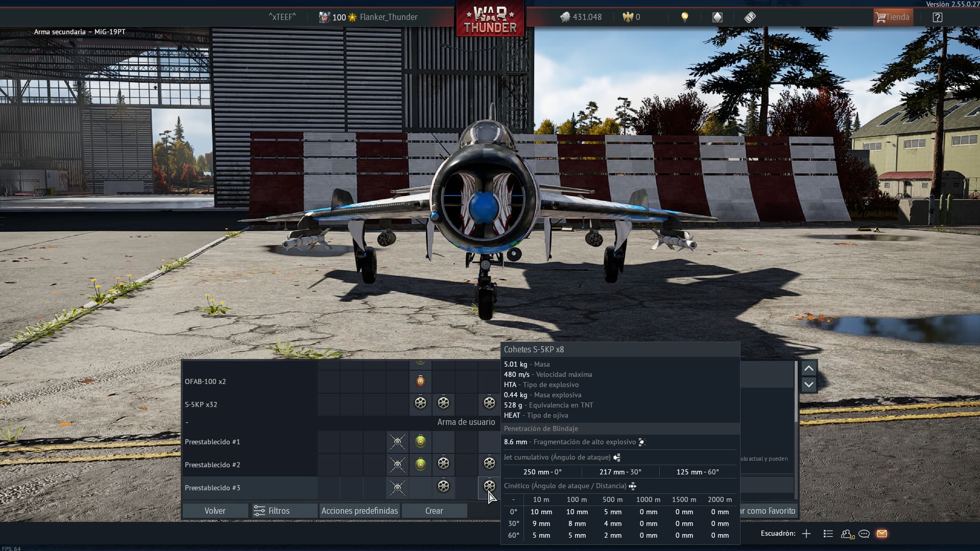Select the Preestablecido #1 preset row

212,442
